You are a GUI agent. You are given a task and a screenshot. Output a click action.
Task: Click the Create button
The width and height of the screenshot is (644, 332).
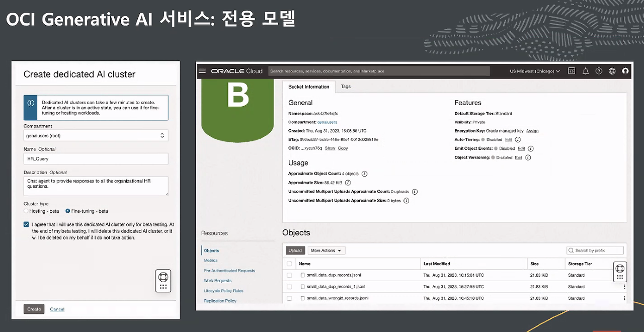click(x=34, y=309)
